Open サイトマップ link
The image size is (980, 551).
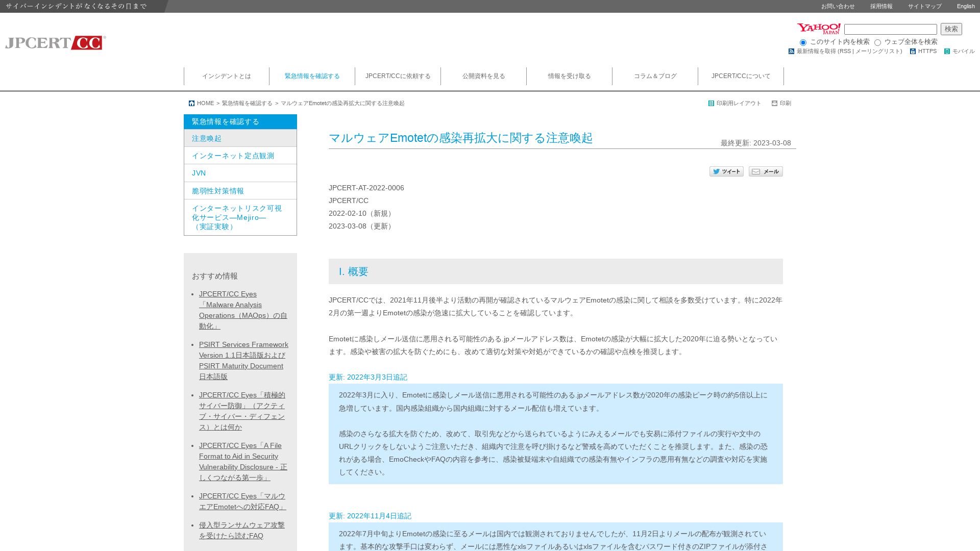(925, 7)
